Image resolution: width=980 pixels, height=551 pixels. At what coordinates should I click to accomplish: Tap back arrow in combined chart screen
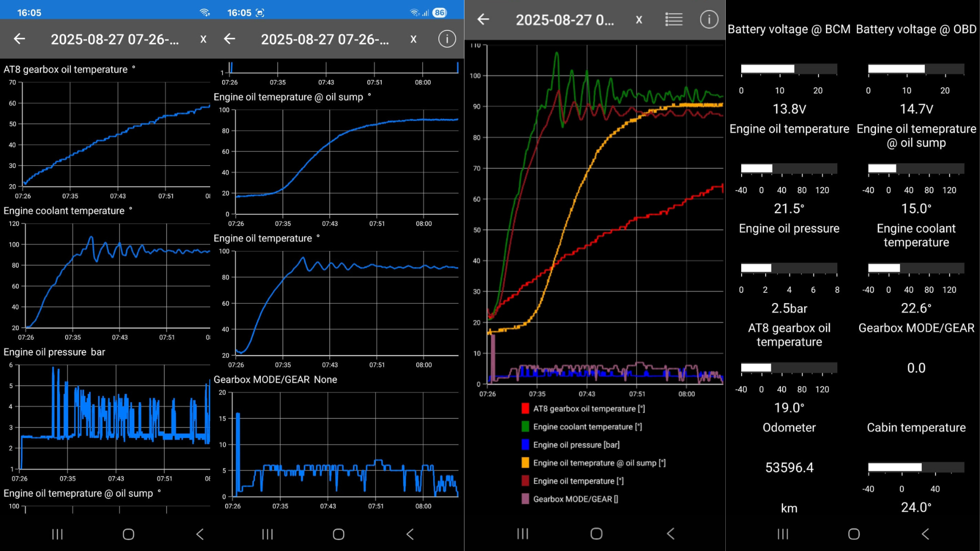point(483,19)
